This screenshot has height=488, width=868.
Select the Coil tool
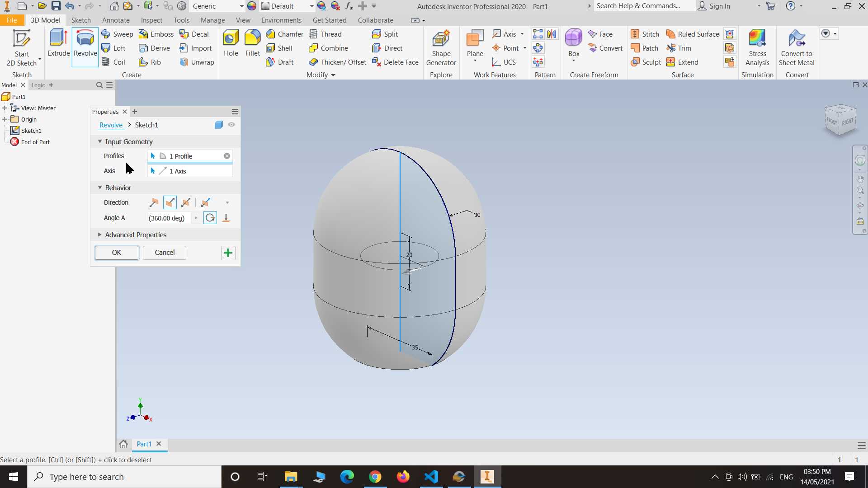coord(113,62)
